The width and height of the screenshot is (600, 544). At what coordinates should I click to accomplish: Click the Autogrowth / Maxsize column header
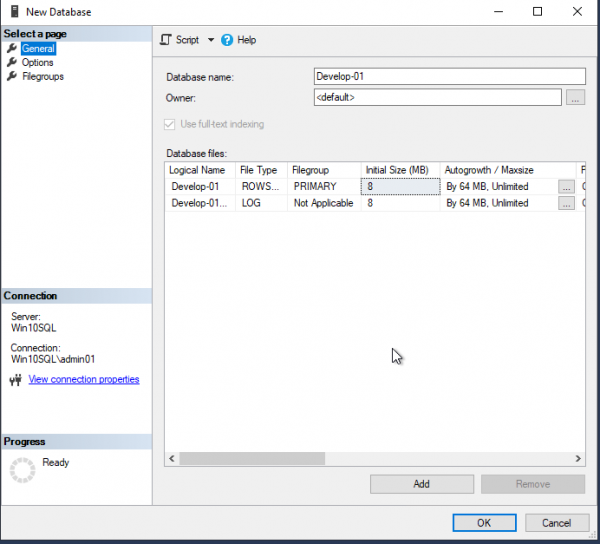point(508,170)
